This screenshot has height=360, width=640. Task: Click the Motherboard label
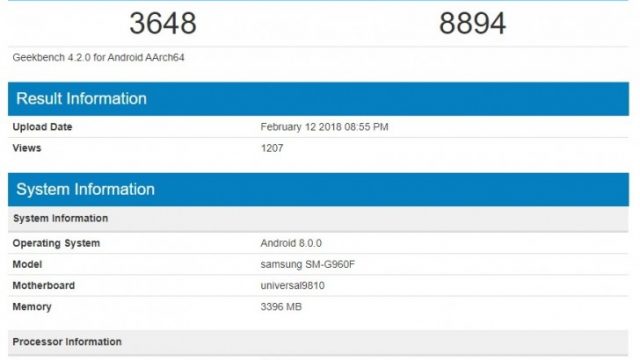coord(44,286)
